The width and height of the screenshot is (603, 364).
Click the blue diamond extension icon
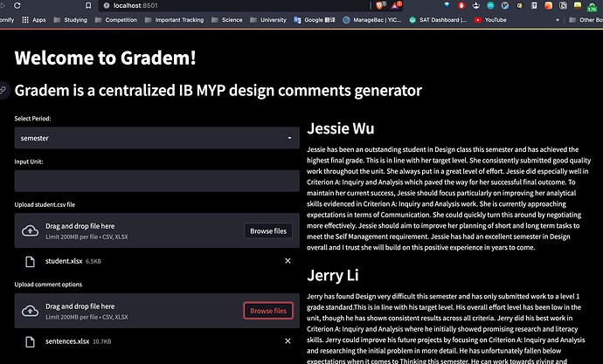tap(447, 5)
